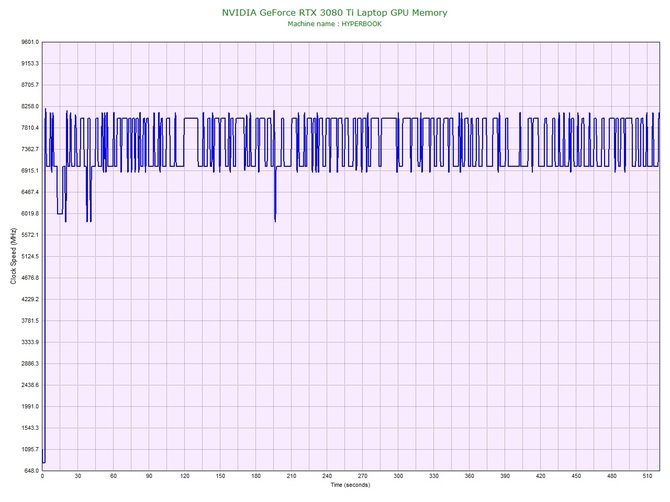Click the 330 seconds x-axis tick label

point(434,476)
